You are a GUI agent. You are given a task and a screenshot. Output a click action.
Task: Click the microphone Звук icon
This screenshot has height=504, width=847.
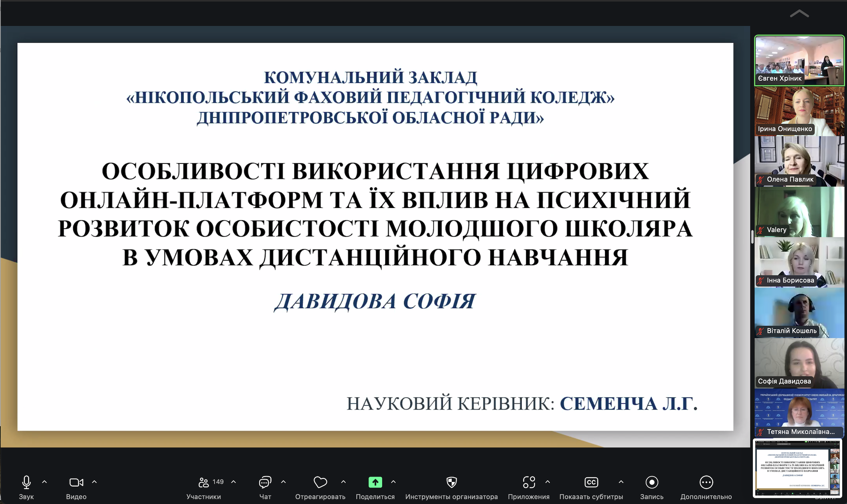coord(26,482)
